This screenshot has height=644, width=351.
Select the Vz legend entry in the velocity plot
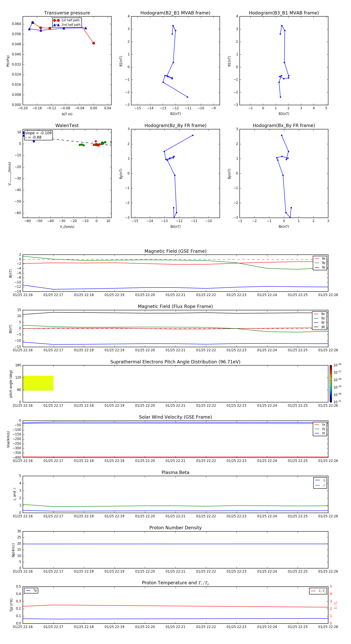pos(320,433)
